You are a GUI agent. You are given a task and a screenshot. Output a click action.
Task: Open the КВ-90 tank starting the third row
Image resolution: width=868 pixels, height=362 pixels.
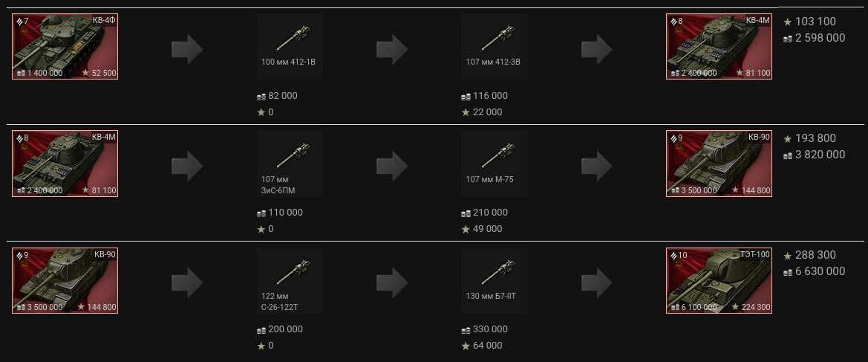[x=65, y=280]
